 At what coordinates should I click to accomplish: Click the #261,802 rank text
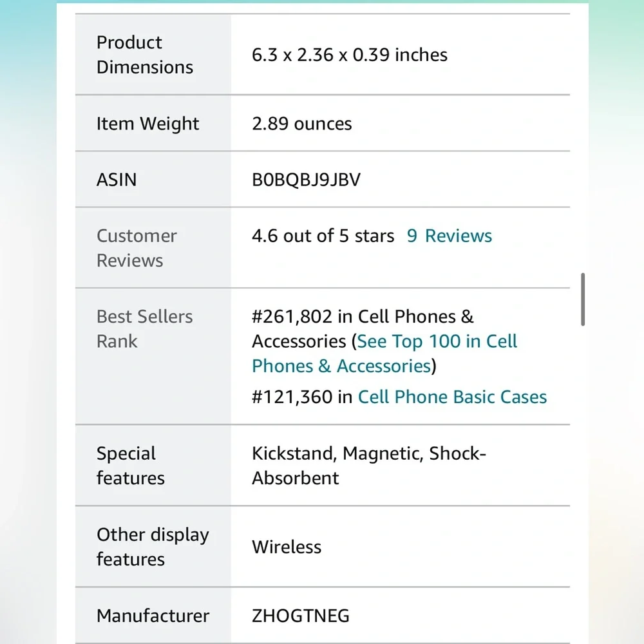(x=292, y=317)
